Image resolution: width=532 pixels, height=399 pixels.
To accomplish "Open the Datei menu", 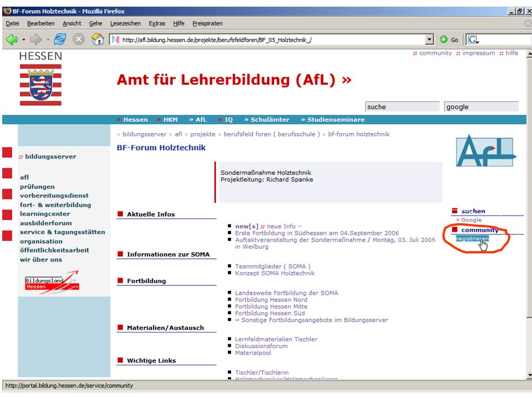I will click(13, 23).
